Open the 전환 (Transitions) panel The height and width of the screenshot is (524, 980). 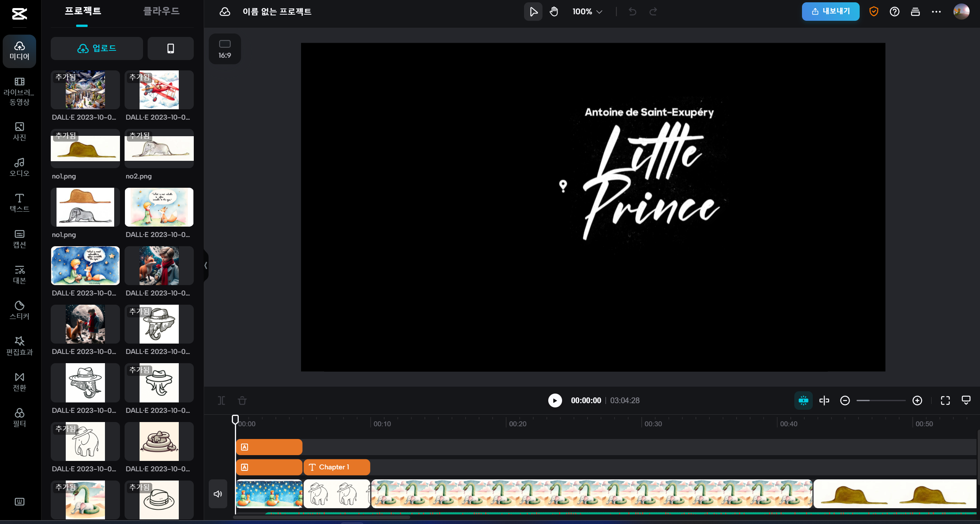(19, 382)
